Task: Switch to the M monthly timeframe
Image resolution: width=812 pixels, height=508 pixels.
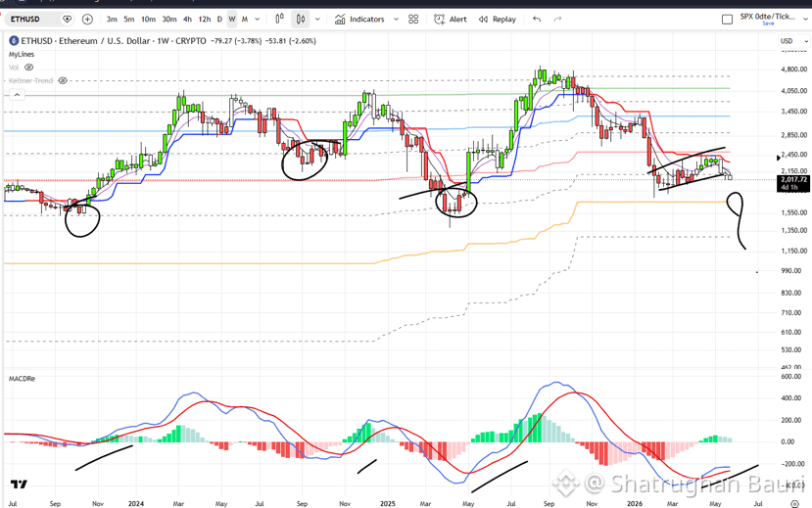Action: (245, 20)
